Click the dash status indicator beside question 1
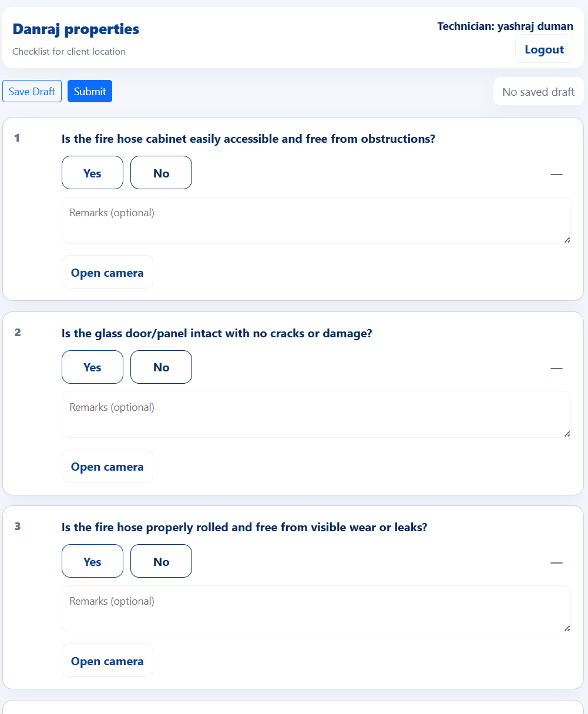Viewport: 588px width, 714px height. tap(556, 174)
